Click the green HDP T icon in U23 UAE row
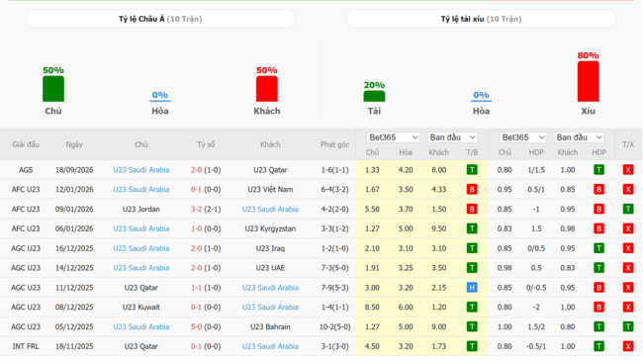The width and height of the screenshot is (643, 364). [x=599, y=268]
